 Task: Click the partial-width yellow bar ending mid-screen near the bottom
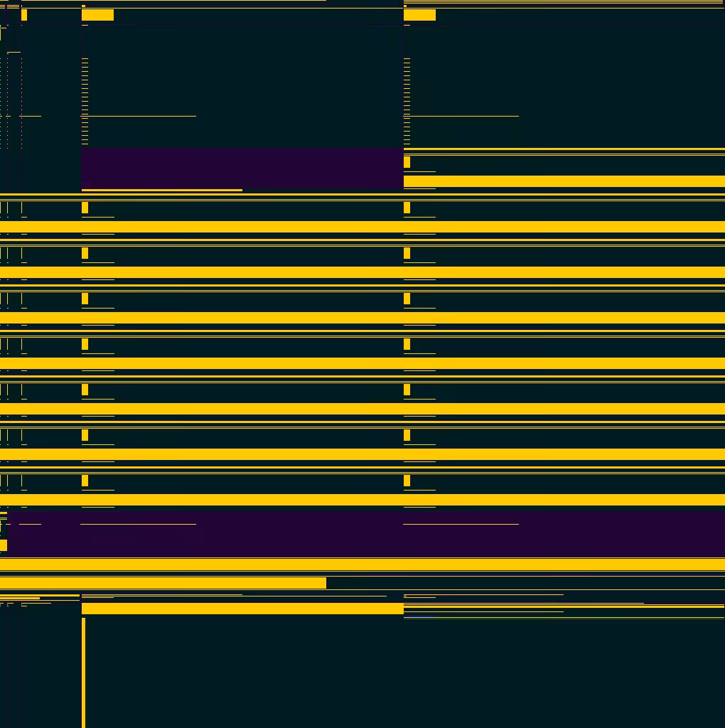[x=163, y=583]
